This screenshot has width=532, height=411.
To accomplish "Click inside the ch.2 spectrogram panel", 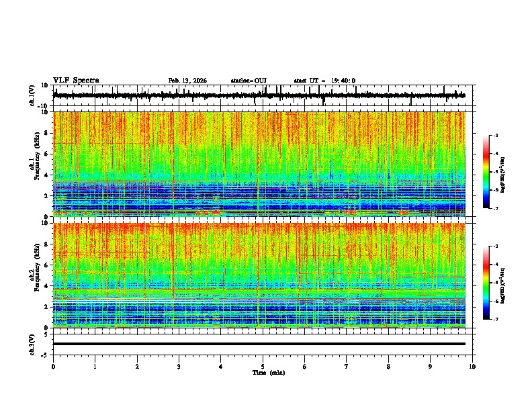I will coord(259,275).
